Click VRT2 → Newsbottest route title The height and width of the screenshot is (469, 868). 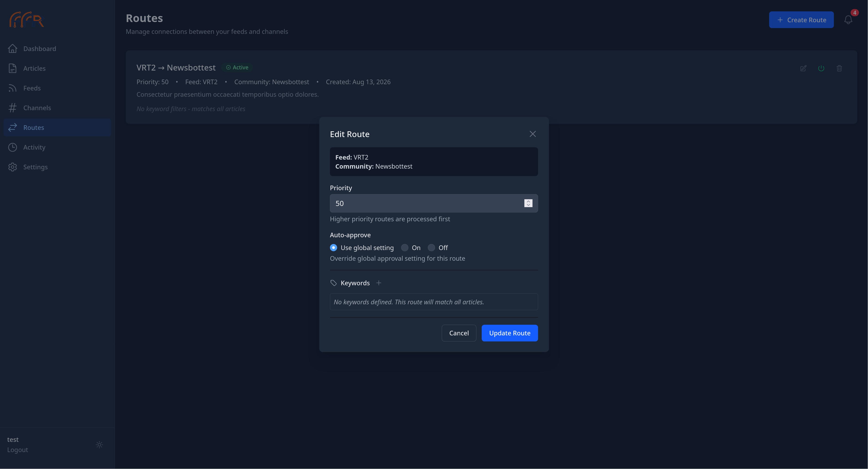pyautogui.click(x=176, y=68)
